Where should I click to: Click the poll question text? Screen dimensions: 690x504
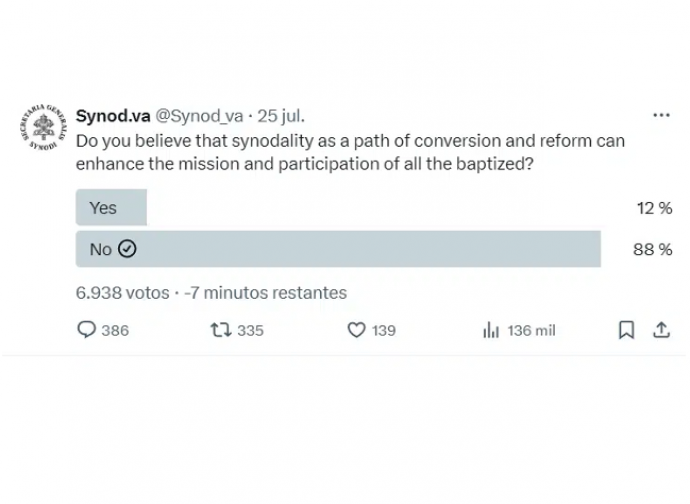(350, 152)
